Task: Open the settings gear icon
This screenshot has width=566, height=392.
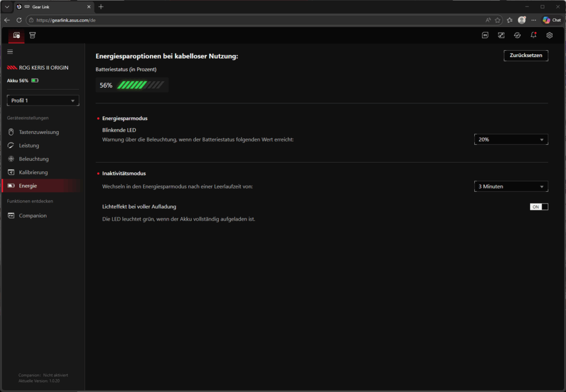Action: 549,35
